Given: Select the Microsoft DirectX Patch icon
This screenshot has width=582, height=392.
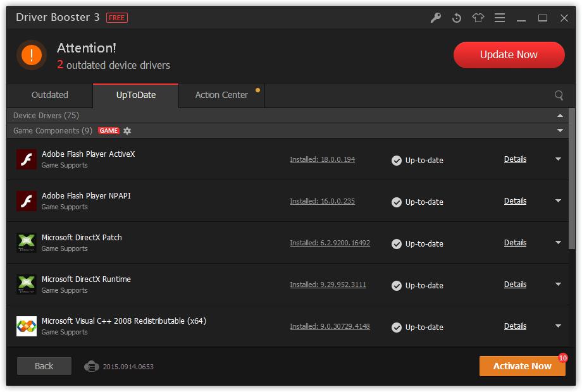Looking at the screenshot, I should click(27, 243).
